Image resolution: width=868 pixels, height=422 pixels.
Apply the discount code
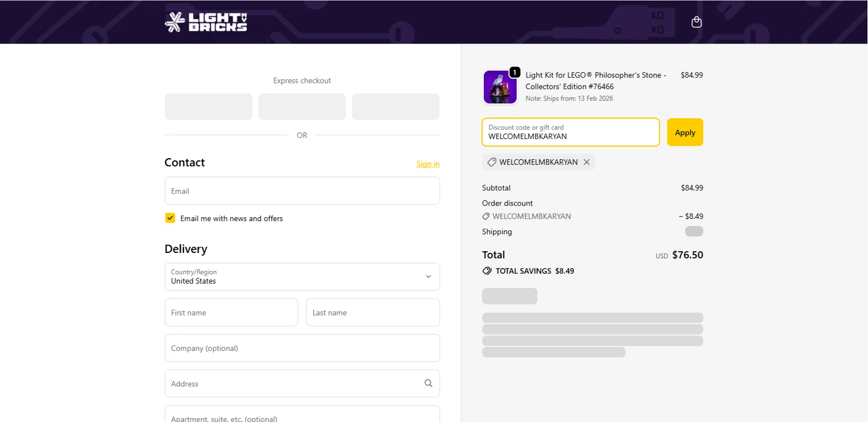(685, 133)
